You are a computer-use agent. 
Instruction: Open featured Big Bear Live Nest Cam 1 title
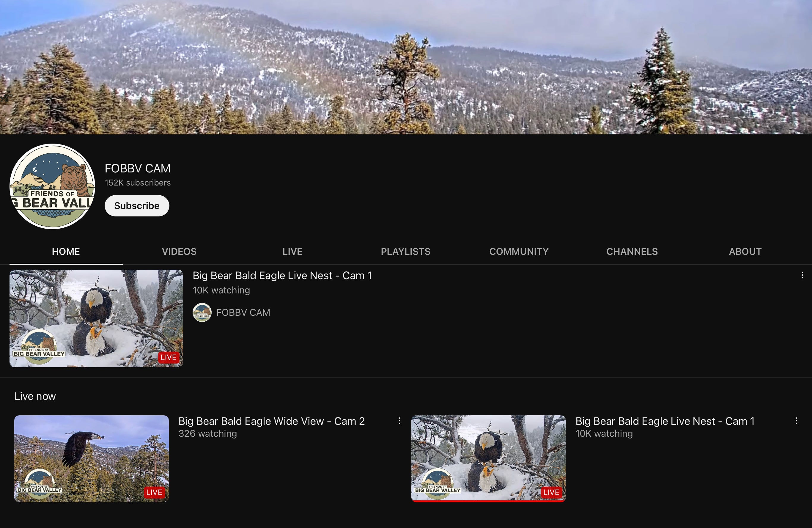(x=282, y=276)
